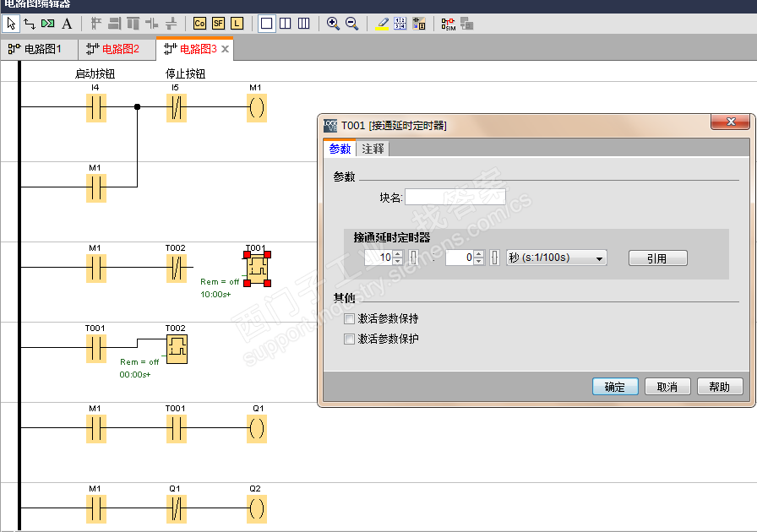Click the 取消 cancel button
This screenshot has width=757, height=532.
coord(667,387)
